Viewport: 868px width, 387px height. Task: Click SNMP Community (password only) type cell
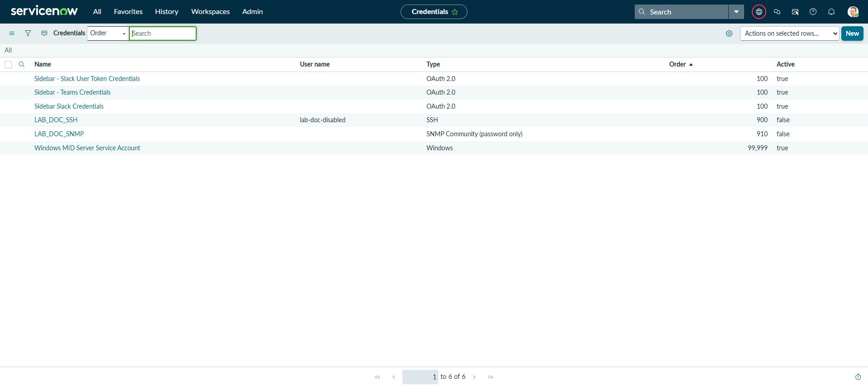[474, 134]
